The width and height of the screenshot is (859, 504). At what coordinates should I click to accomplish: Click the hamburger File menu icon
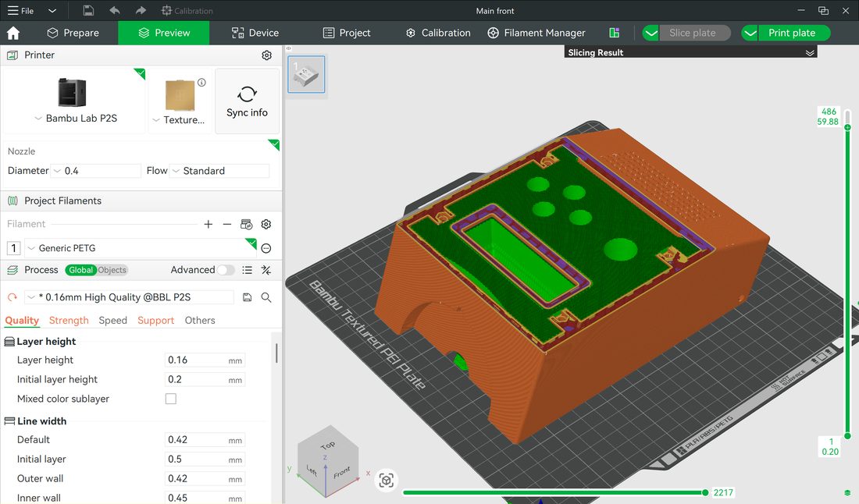(12, 10)
